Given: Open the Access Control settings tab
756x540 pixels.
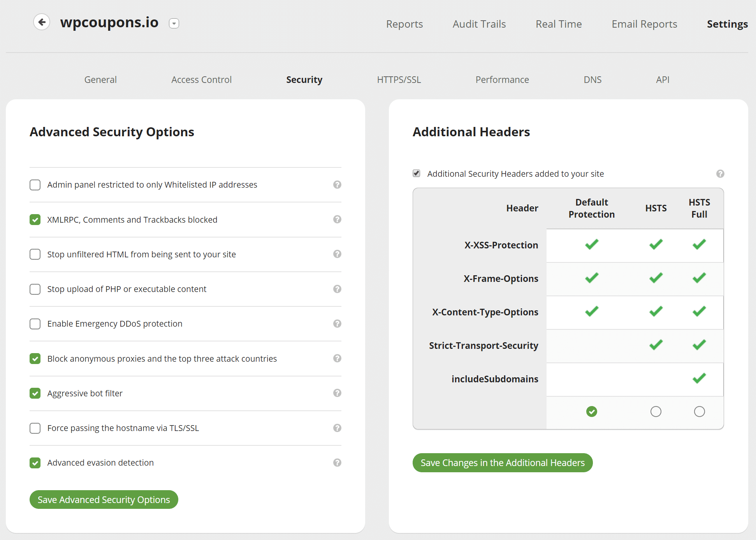Looking at the screenshot, I should (x=202, y=79).
